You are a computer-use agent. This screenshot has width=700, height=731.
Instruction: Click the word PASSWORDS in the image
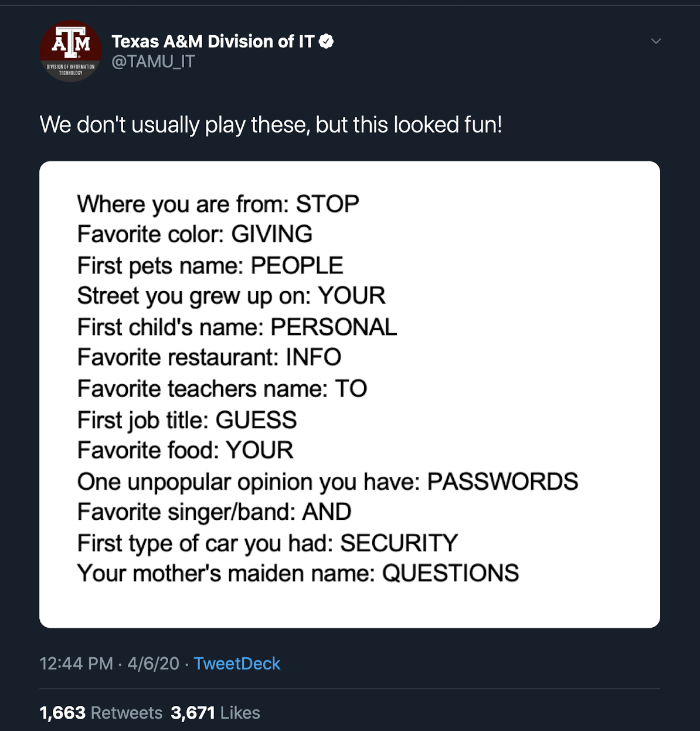[502, 482]
